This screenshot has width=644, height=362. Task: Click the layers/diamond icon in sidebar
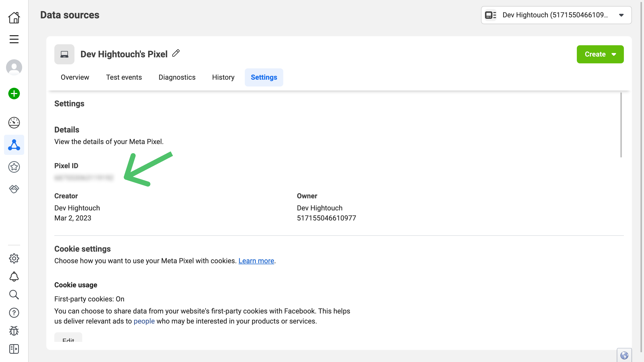pyautogui.click(x=14, y=189)
